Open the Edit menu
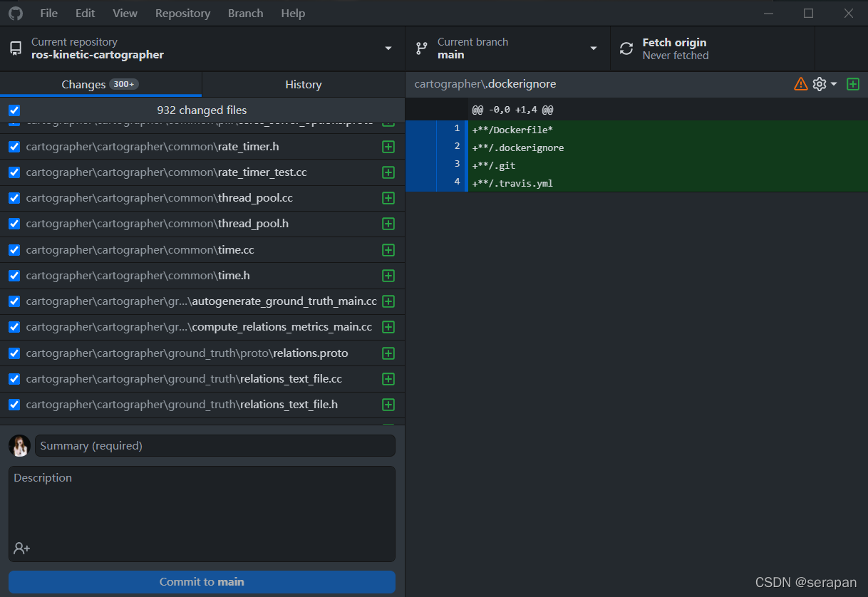The height and width of the screenshot is (597, 868). pos(85,13)
